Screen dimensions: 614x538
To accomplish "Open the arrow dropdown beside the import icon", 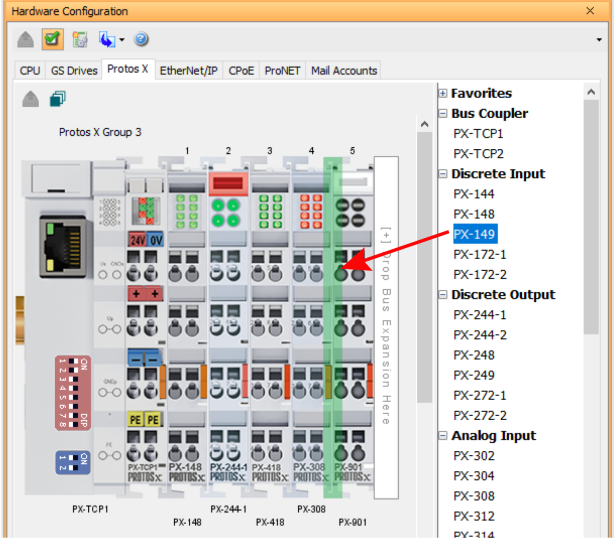I will click(121, 41).
